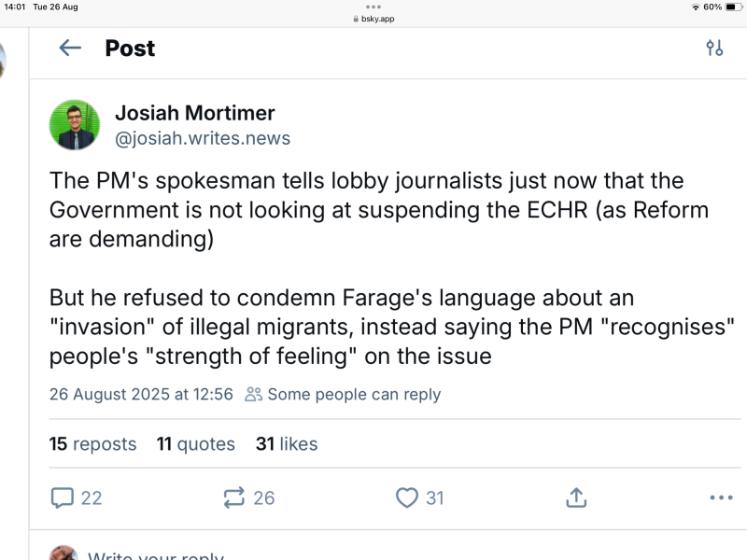Open the post via its timestamp
The image size is (747, 560).
click(140, 395)
